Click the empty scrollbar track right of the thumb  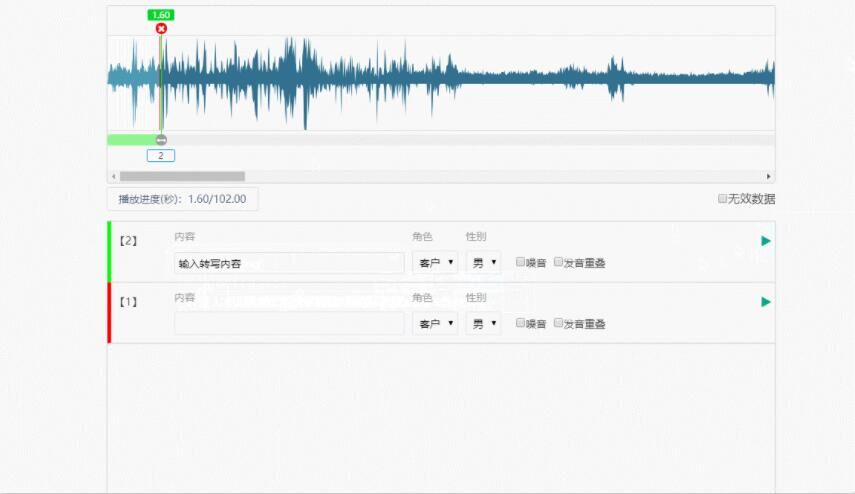(x=505, y=176)
